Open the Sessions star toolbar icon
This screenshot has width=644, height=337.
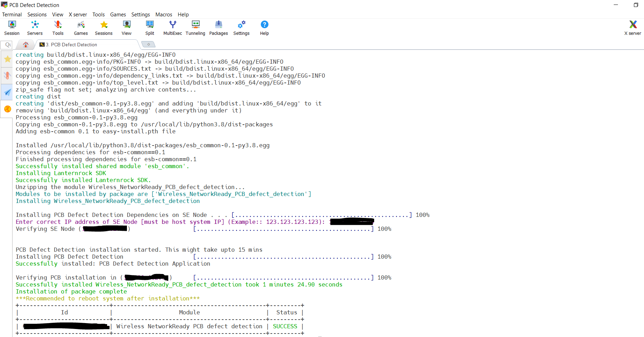coord(104,28)
